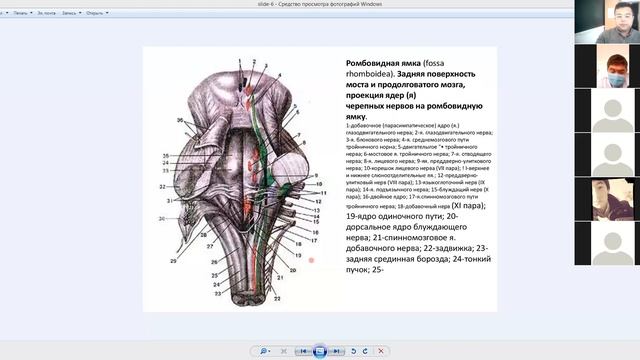
Task: Click the red pointer dot near the diagram
Action: point(311,260)
